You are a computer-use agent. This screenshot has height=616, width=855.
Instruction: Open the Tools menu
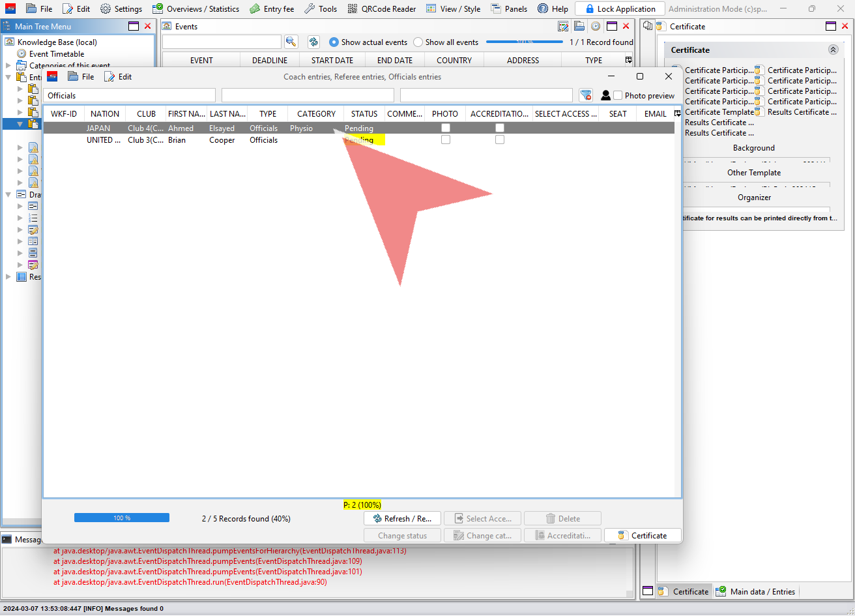[321, 9]
